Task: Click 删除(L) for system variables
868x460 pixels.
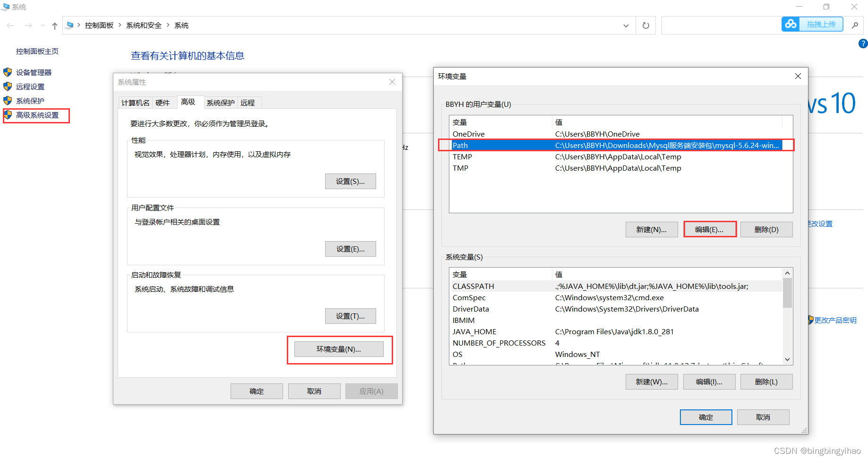Action: tap(766, 382)
